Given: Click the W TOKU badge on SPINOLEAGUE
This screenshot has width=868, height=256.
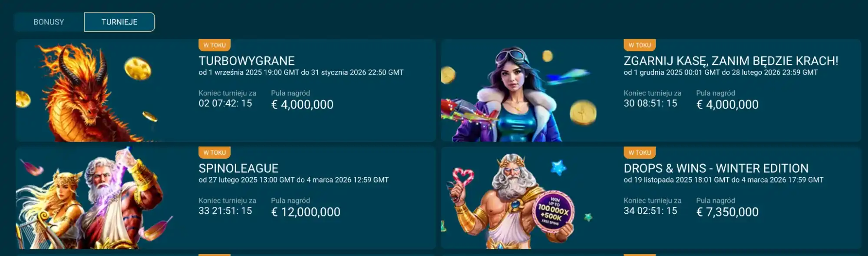Looking at the screenshot, I should click(215, 153).
